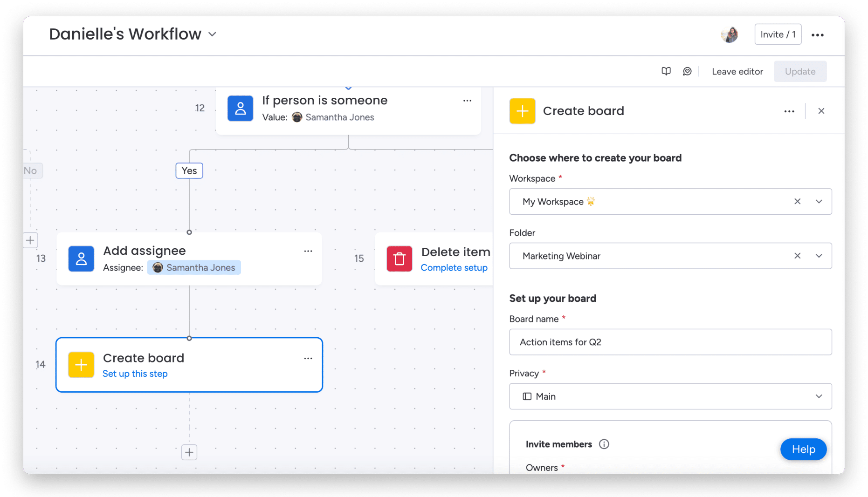Select the No branch label
868x497 pixels.
[x=32, y=170]
